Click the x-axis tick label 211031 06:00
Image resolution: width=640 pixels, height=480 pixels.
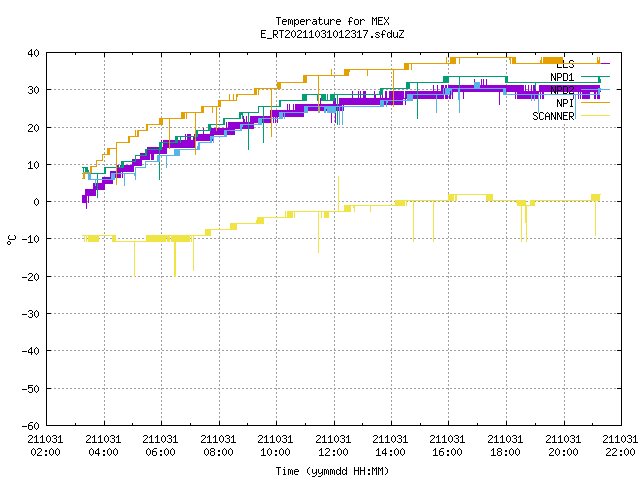(160, 446)
